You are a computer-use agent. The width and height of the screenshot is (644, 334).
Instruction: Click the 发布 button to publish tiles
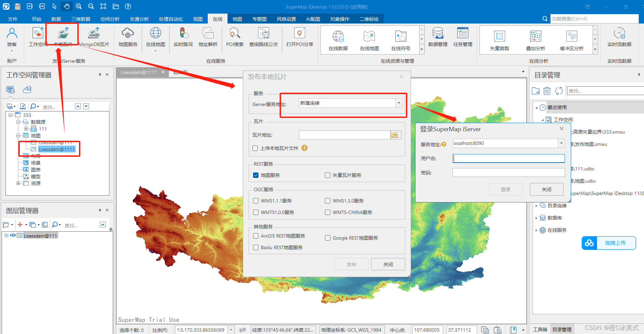[351, 264]
